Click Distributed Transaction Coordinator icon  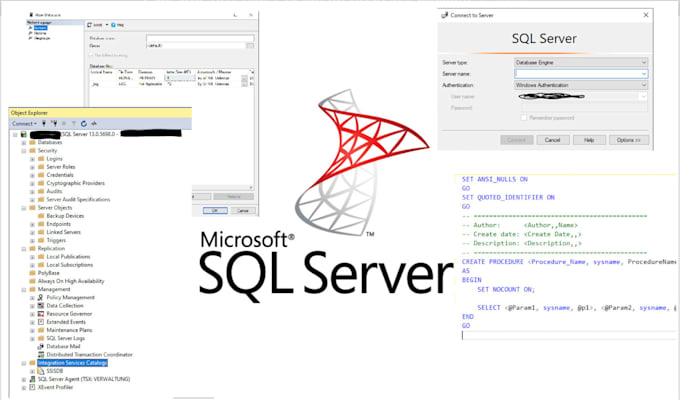pyautogui.click(x=41, y=354)
